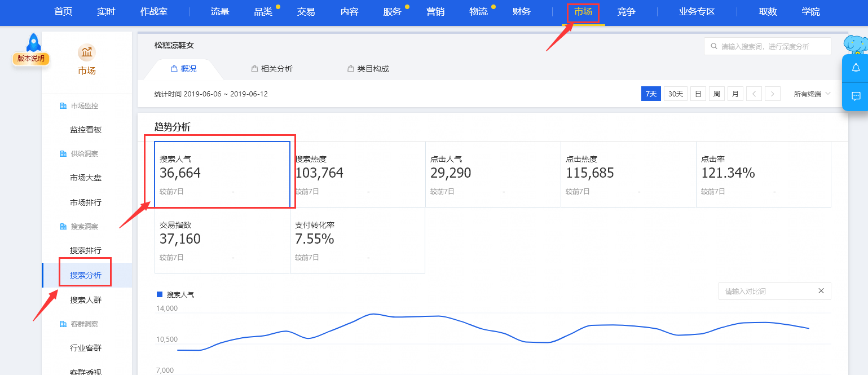Select the 交易指数 metric card
Viewport: 868px width, 375px height.
[x=222, y=240]
